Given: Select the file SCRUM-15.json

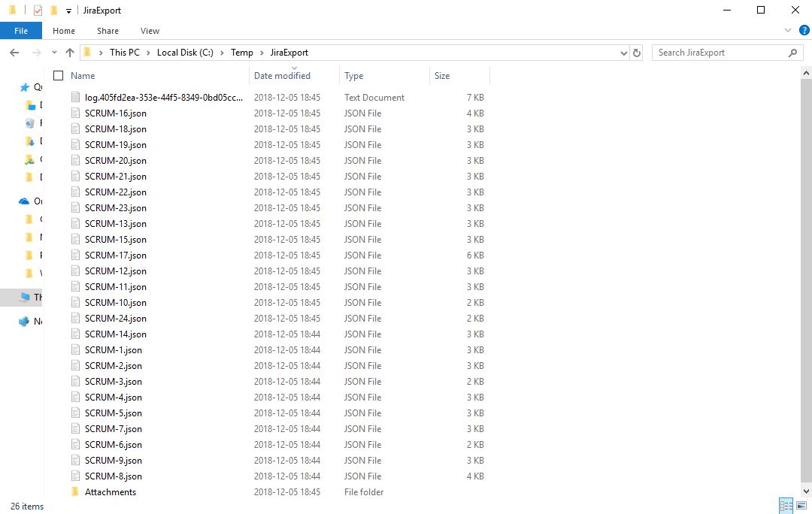Looking at the screenshot, I should [116, 240].
